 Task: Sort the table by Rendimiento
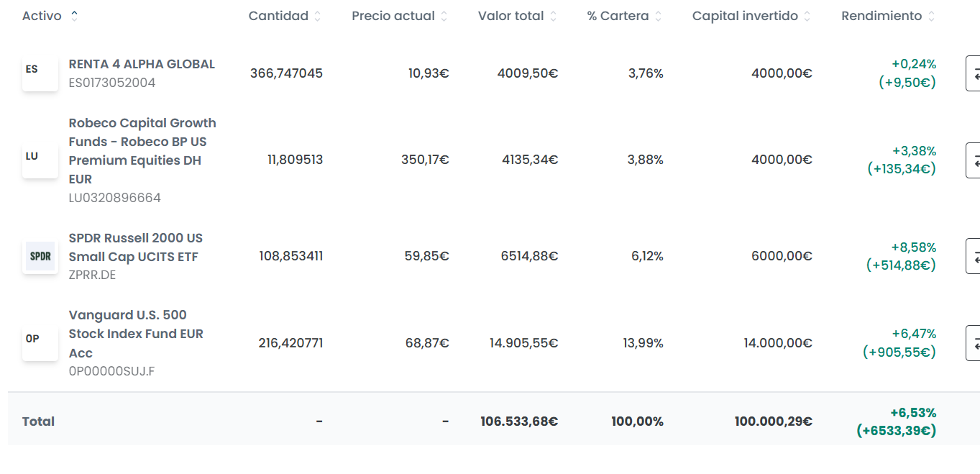931,16
